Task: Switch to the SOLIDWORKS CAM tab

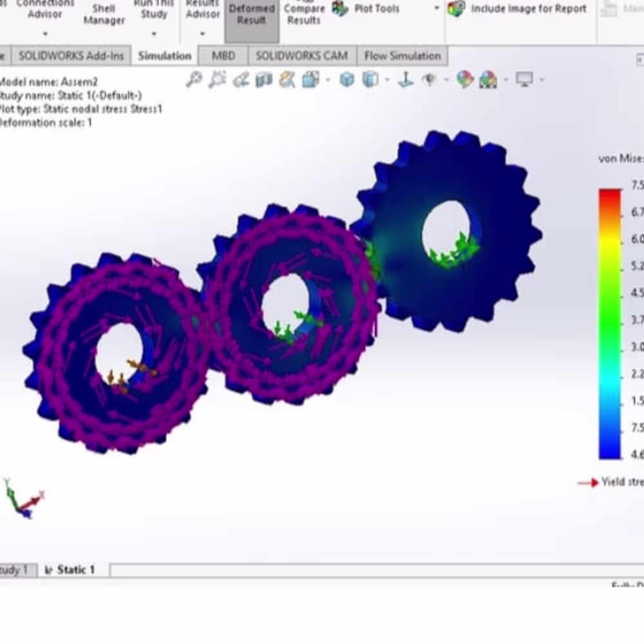Action: click(x=302, y=56)
